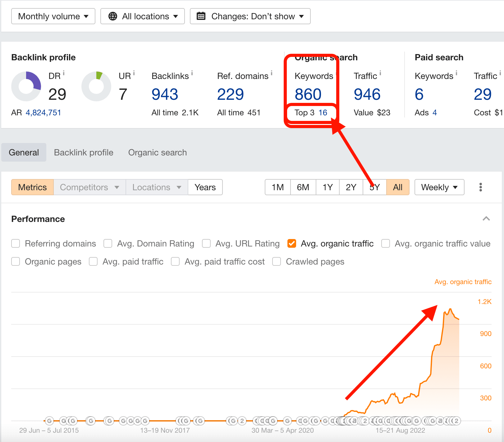Collapse the Performance section

tap(486, 219)
